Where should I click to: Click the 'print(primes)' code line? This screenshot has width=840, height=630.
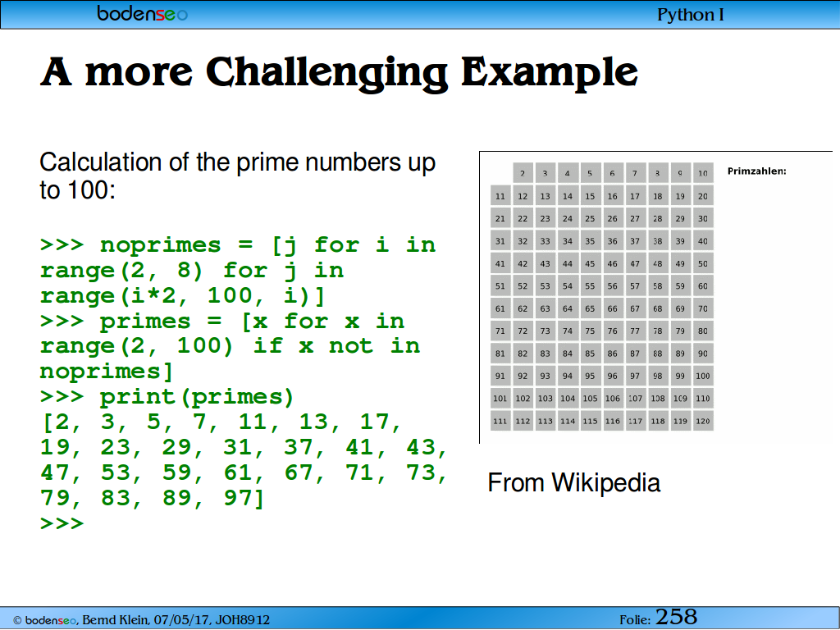[x=167, y=398]
